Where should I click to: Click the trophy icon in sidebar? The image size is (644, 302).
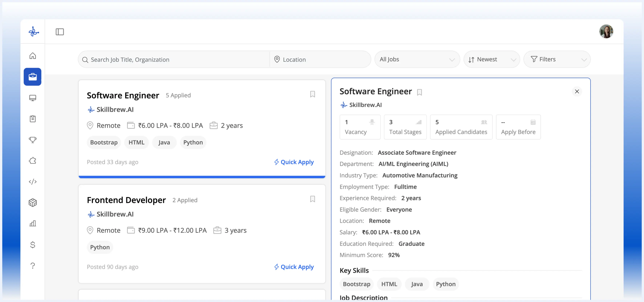pos(32,140)
